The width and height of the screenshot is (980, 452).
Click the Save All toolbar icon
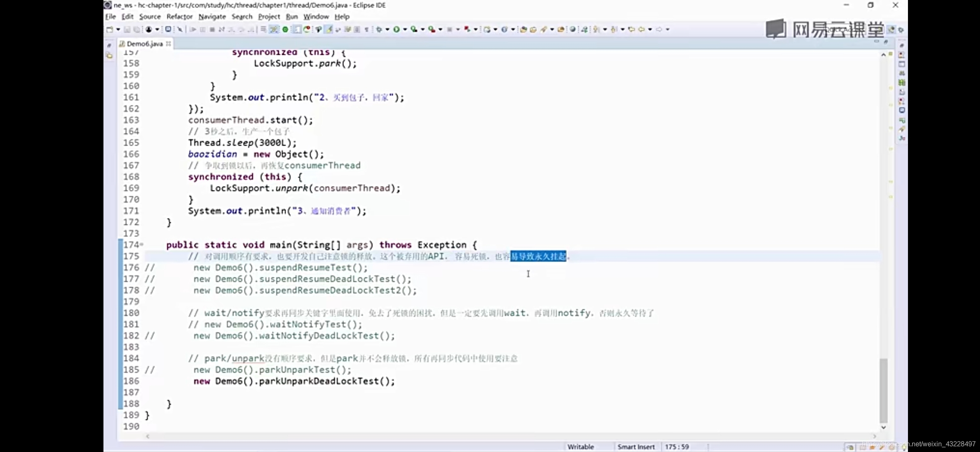pyautogui.click(x=137, y=29)
